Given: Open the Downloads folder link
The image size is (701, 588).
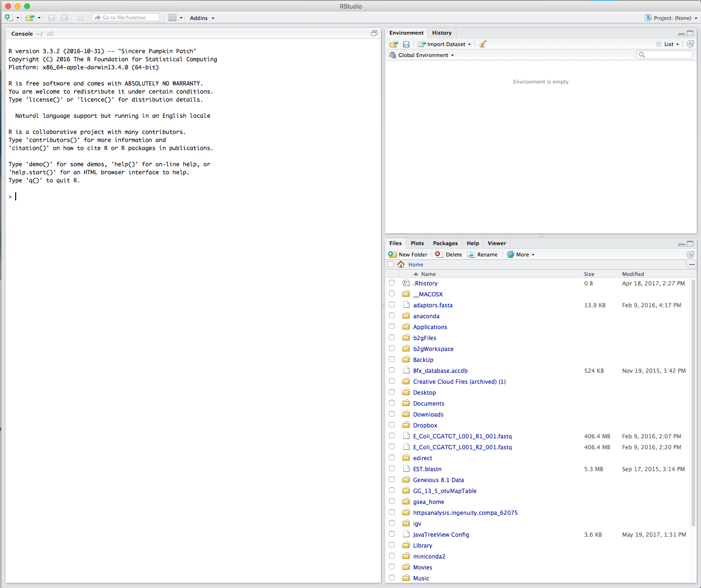Looking at the screenshot, I should 428,414.
